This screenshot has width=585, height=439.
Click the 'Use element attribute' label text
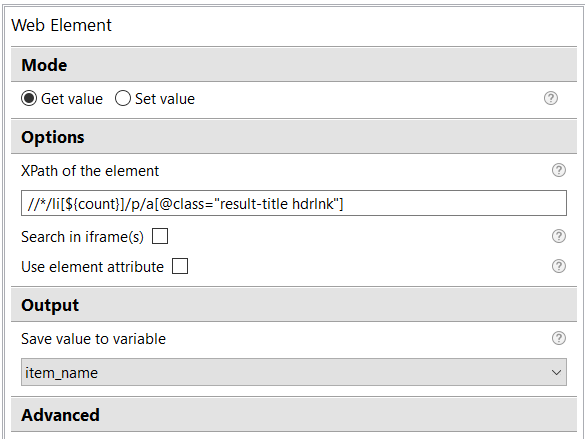92,267
